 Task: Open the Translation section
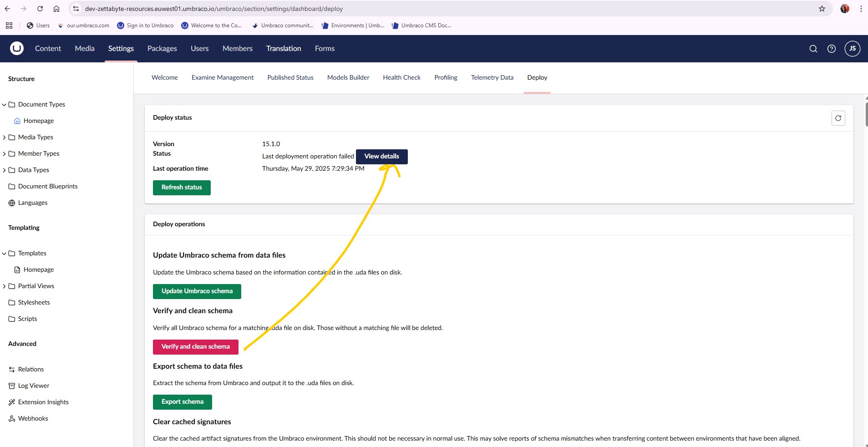click(284, 49)
